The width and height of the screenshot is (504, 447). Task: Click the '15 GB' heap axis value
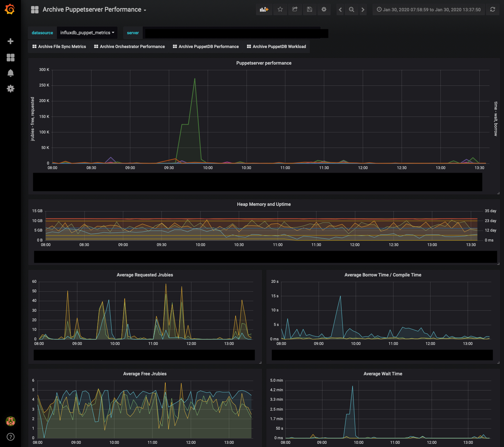pyautogui.click(x=37, y=211)
